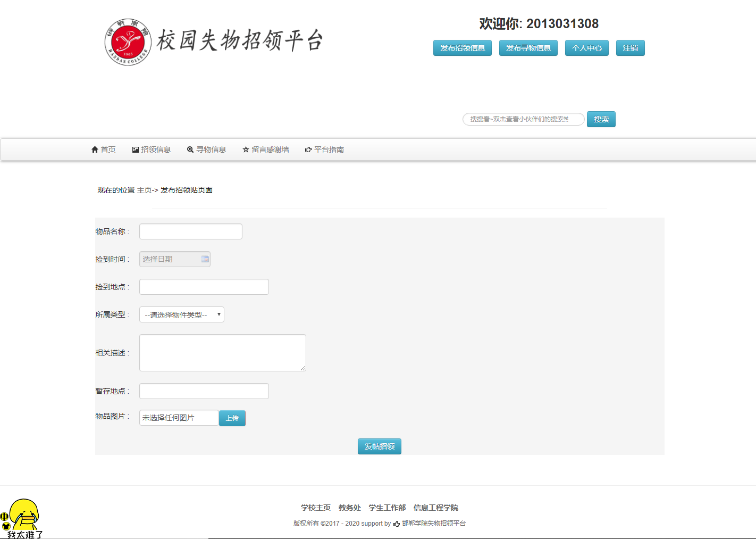This screenshot has height=539, width=756.
Task: Focus the 相关描述 text area
Action: 223,353
